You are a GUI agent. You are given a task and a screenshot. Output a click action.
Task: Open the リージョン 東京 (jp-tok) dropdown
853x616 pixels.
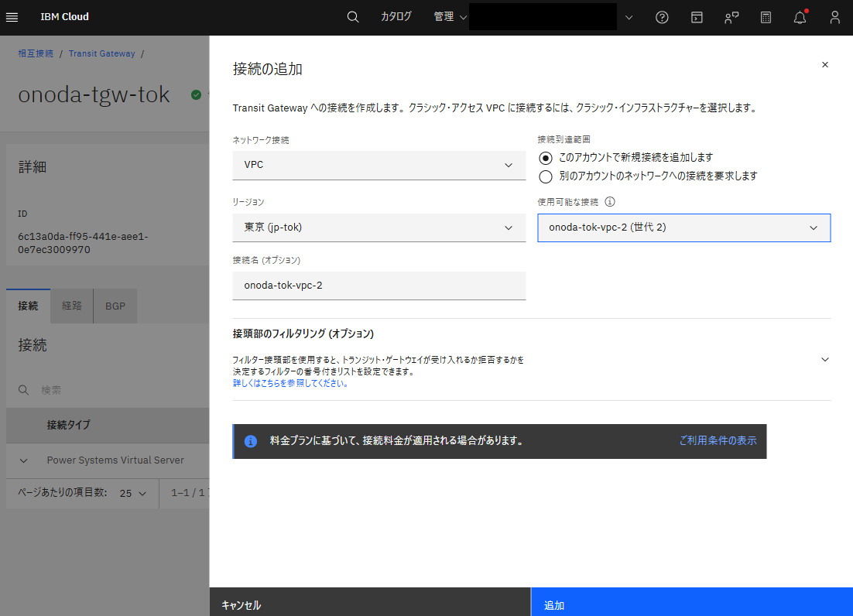(379, 228)
